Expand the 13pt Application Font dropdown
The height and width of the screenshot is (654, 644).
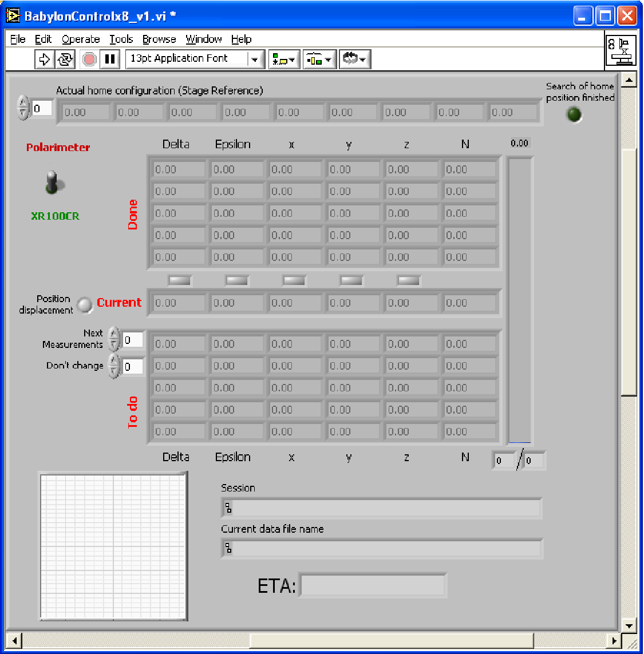pyautogui.click(x=255, y=60)
